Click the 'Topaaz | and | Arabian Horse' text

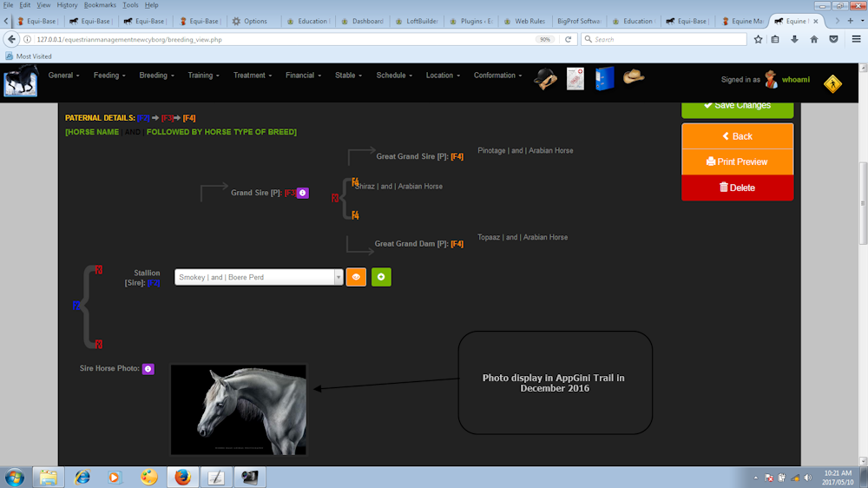[x=523, y=237]
